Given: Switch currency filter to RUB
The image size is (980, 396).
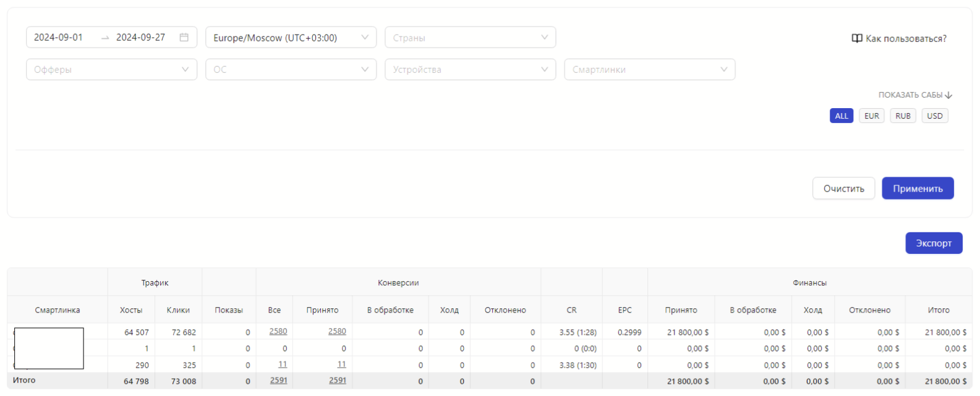Looking at the screenshot, I should pyautogui.click(x=903, y=116).
